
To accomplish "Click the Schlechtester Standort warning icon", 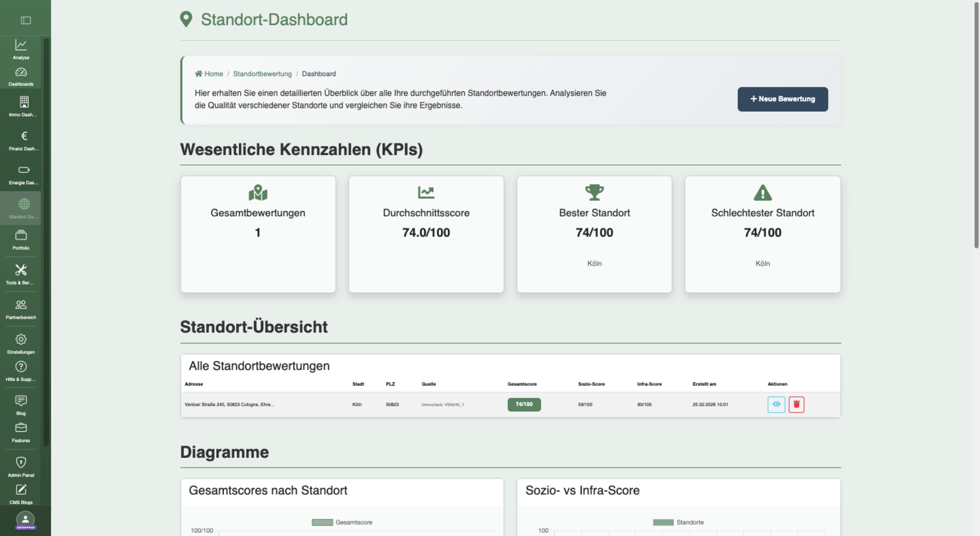I will (763, 193).
